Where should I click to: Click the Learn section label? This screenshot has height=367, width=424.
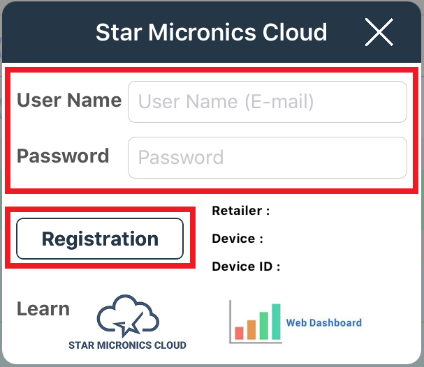click(x=43, y=309)
